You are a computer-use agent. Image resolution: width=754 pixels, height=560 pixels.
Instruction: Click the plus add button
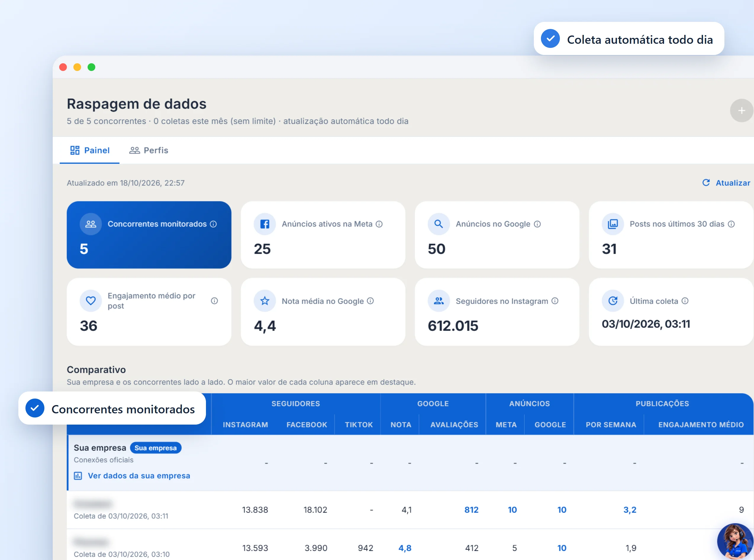click(742, 111)
